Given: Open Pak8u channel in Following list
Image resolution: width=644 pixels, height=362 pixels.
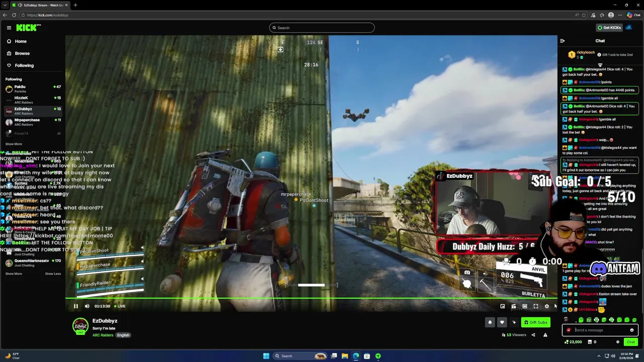Looking at the screenshot, I should pos(33,89).
